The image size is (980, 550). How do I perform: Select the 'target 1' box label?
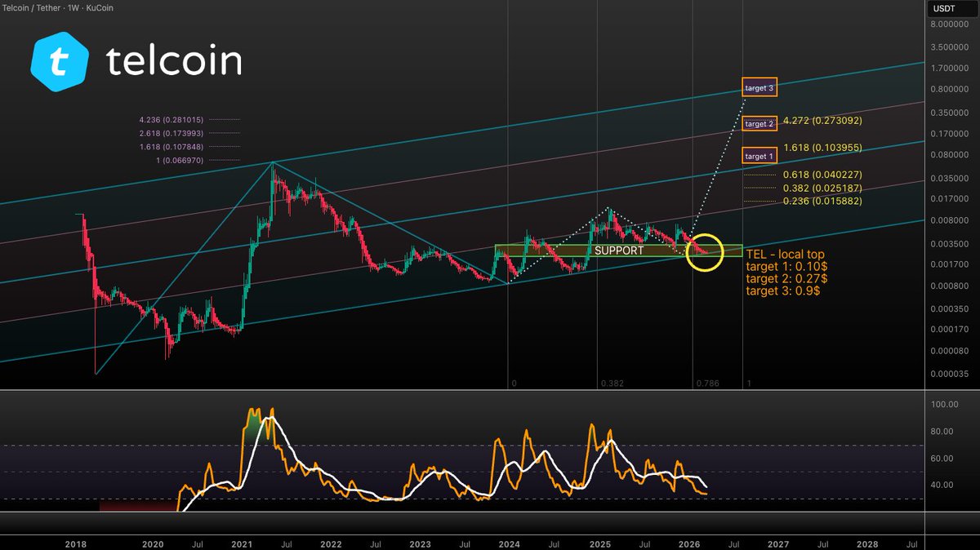(758, 156)
